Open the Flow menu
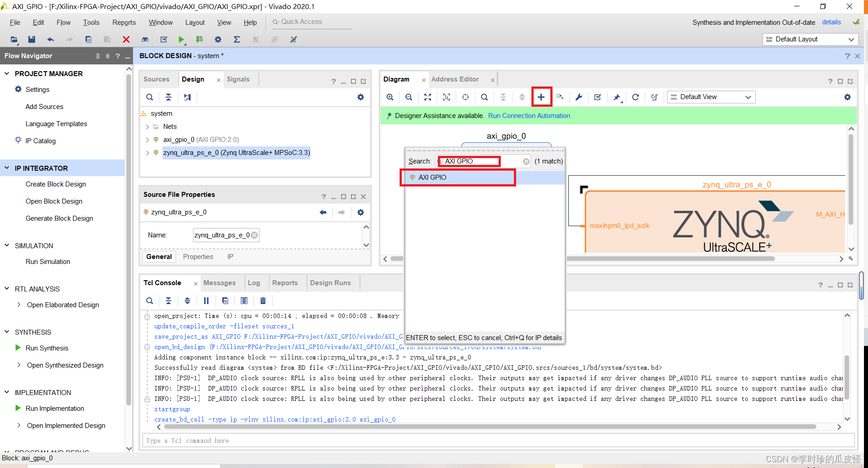The image size is (868, 468). 63,22
